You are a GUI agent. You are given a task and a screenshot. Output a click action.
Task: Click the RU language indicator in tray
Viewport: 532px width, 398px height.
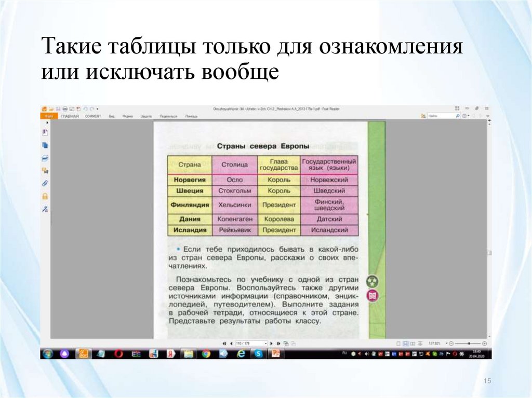click(x=344, y=353)
